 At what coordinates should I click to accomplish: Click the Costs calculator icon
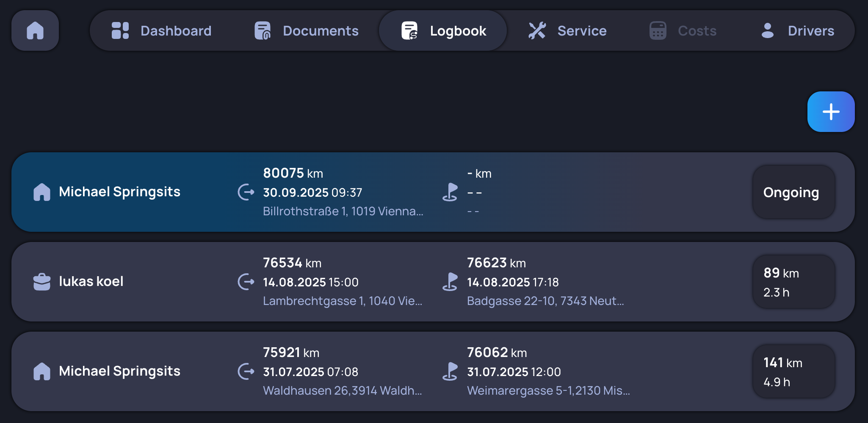tap(657, 30)
